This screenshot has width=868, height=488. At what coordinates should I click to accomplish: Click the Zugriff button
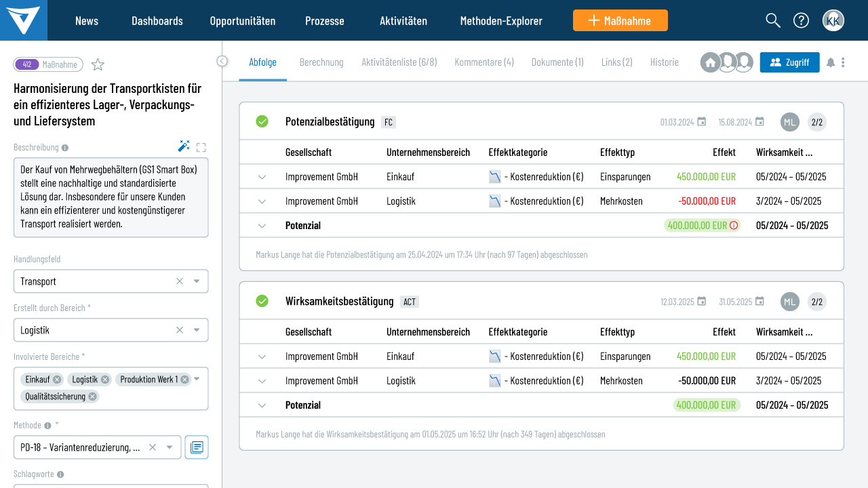(x=789, y=62)
